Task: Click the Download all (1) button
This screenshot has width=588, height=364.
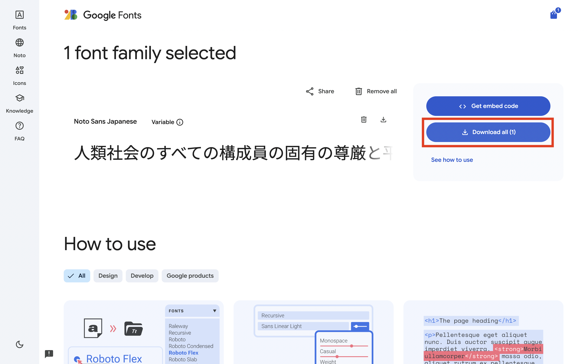Action: [488, 132]
